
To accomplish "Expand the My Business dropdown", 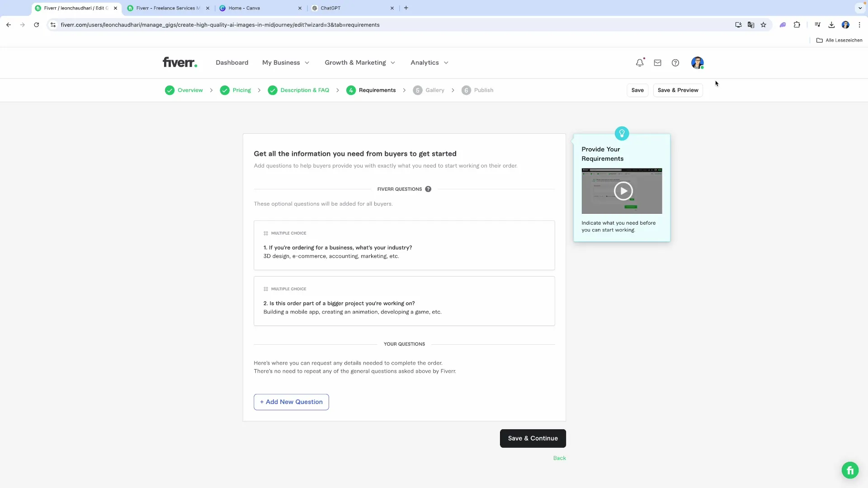I will click(x=286, y=63).
